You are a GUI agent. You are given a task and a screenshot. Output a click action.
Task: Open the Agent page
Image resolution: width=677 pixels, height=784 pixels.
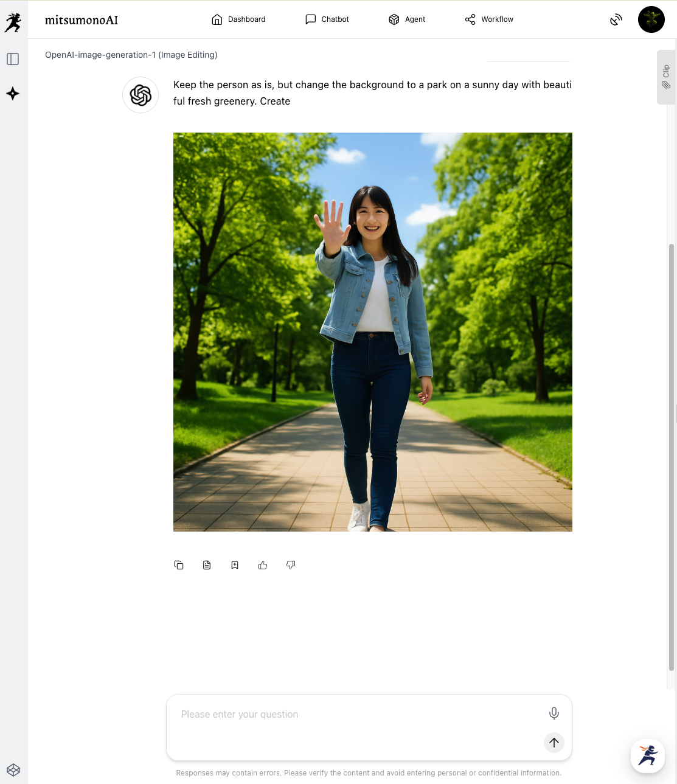(407, 19)
